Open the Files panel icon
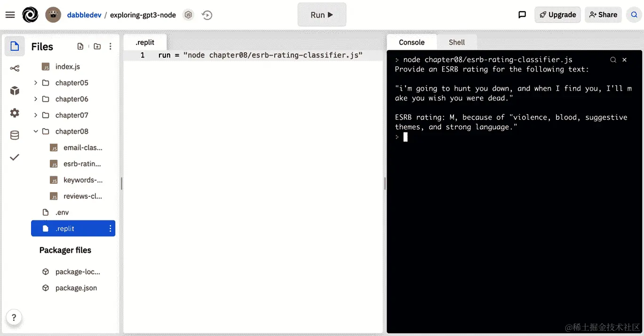Image resolution: width=644 pixels, height=336 pixels. [14, 46]
